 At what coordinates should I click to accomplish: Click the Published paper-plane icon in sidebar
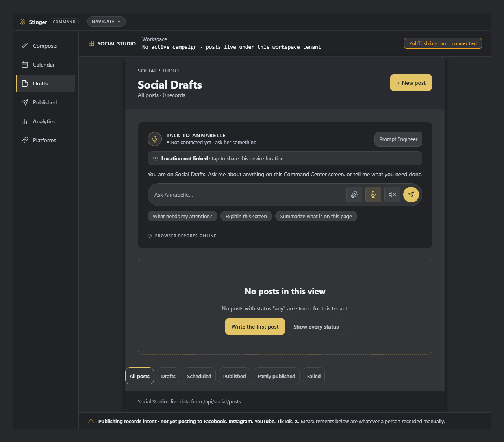pyautogui.click(x=25, y=102)
